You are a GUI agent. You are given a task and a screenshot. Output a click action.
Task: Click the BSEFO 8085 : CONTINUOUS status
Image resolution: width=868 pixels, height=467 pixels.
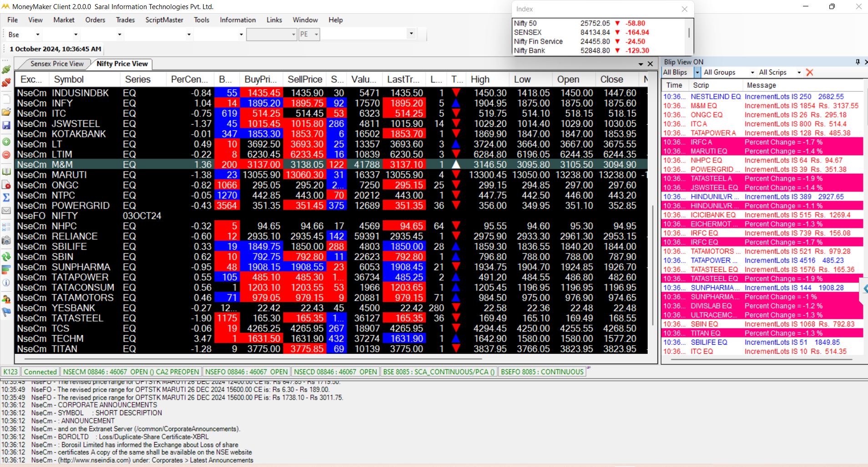pos(542,372)
